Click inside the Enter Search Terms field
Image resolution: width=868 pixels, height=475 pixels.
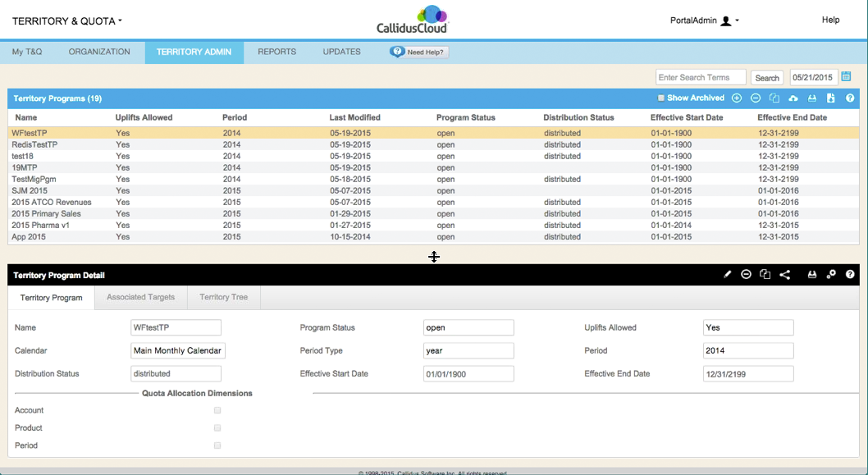(x=701, y=76)
